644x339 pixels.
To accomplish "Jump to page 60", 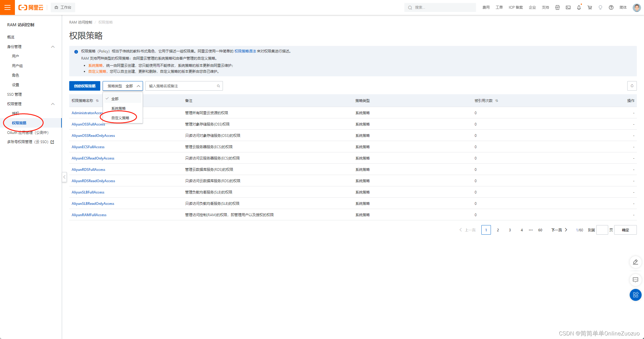I will pos(540,230).
